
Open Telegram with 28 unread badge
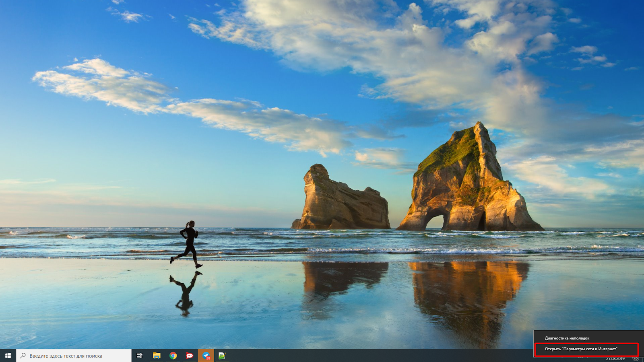(x=206, y=356)
